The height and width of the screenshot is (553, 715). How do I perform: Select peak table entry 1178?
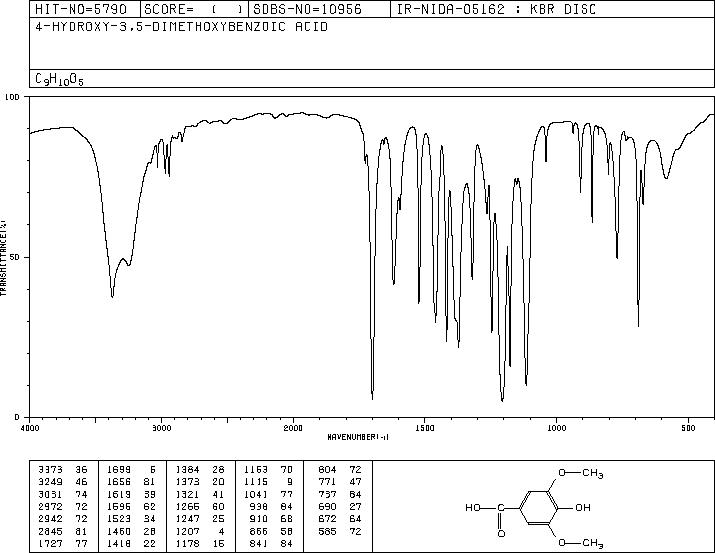coord(200,543)
